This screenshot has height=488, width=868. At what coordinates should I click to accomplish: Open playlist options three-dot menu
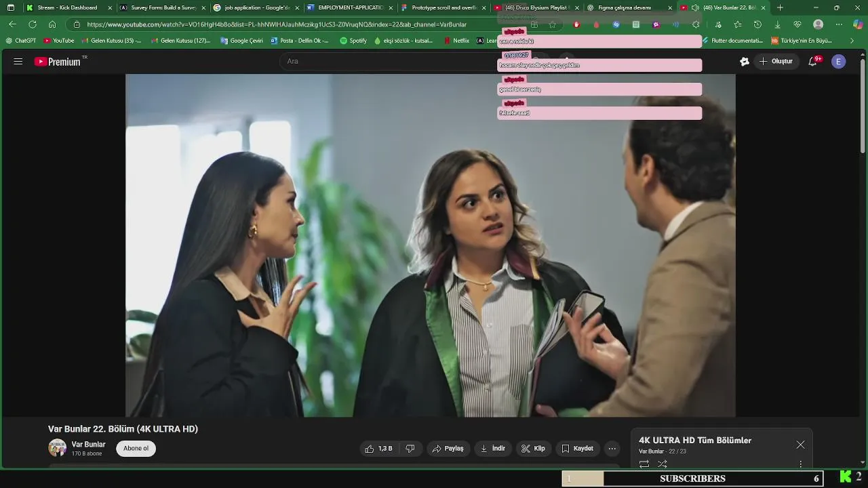coord(801,464)
